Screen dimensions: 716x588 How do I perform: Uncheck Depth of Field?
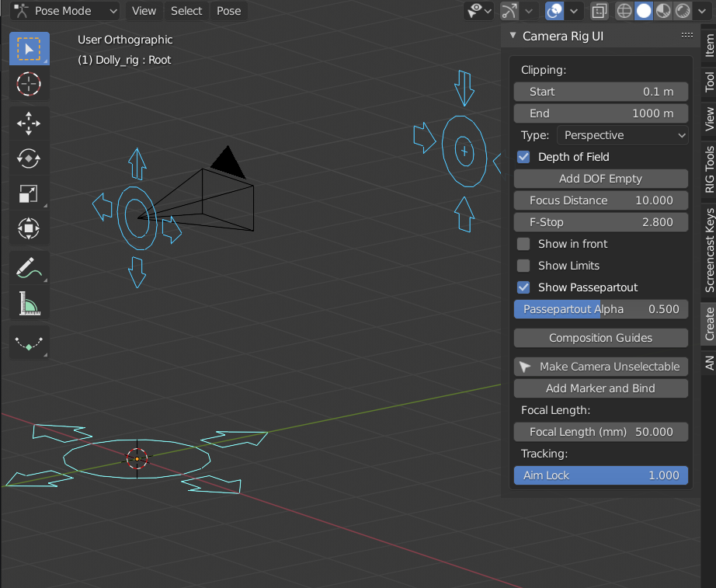click(x=523, y=157)
